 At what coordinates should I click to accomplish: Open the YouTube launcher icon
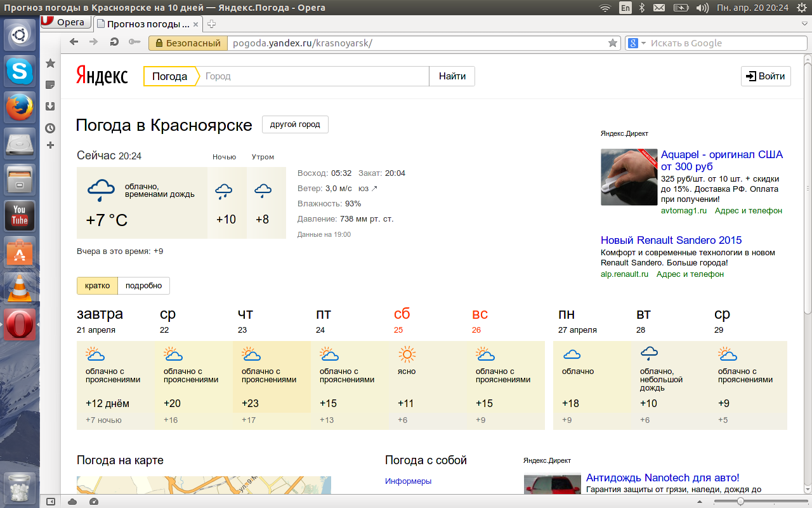pyautogui.click(x=20, y=215)
